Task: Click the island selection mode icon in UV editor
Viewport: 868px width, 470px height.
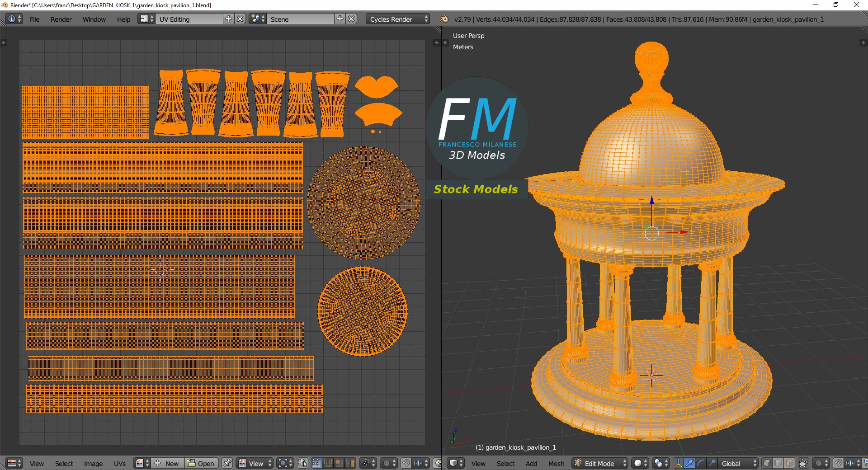Action: pyautogui.click(x=349, y=464)
